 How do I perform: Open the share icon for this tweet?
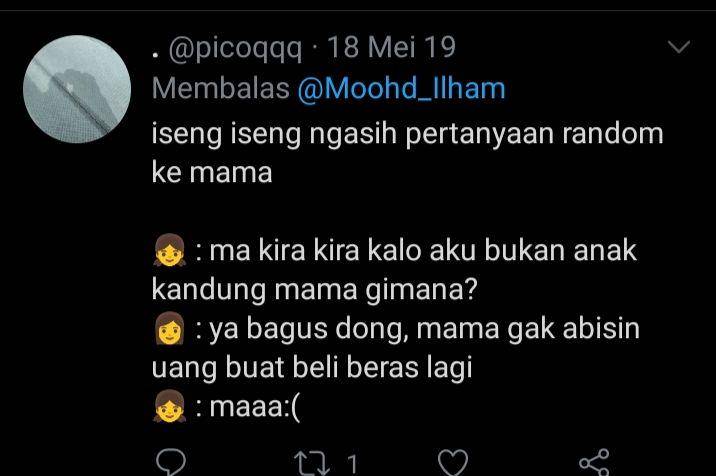point(594,463)
